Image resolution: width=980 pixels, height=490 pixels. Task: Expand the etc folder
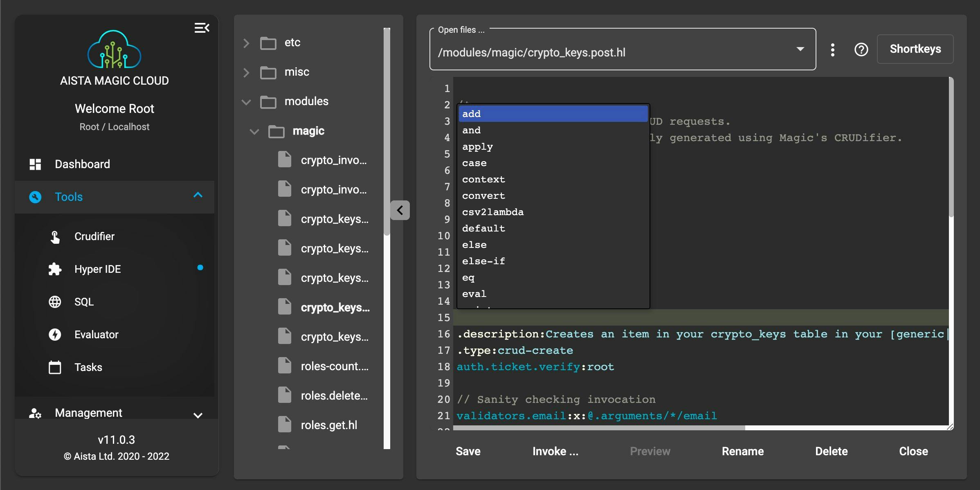(x=246, y=43)
